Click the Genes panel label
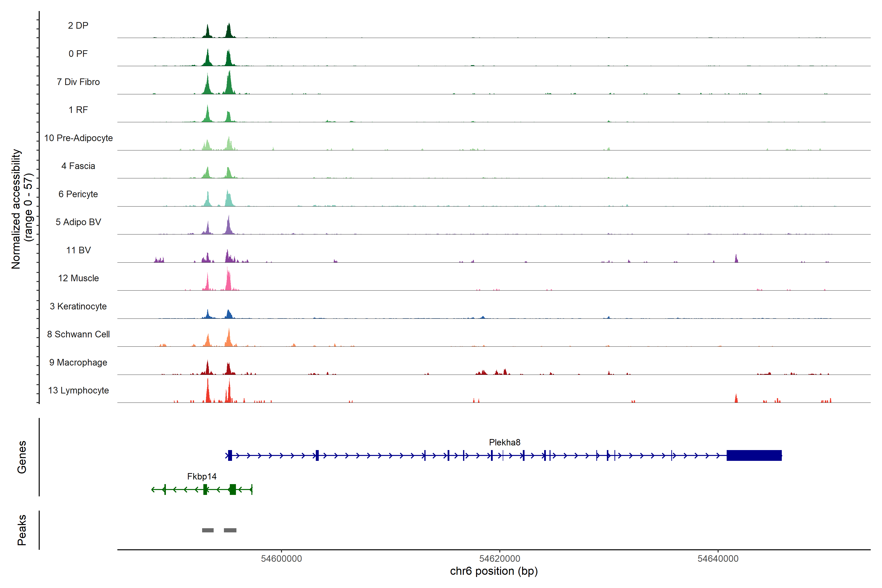Image resolution: width=882 pixels, height=588 pixels. tap(22, 457)
